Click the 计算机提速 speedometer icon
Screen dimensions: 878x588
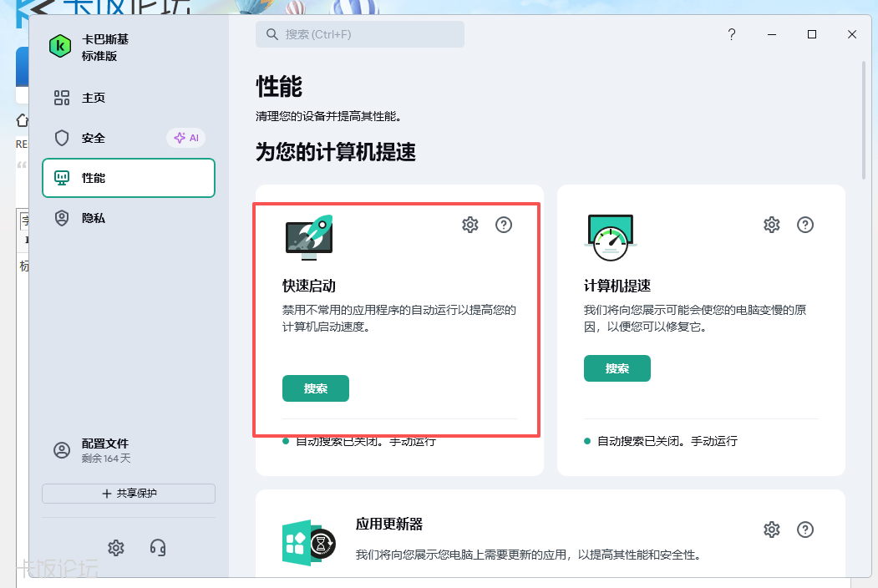point(611,237)
